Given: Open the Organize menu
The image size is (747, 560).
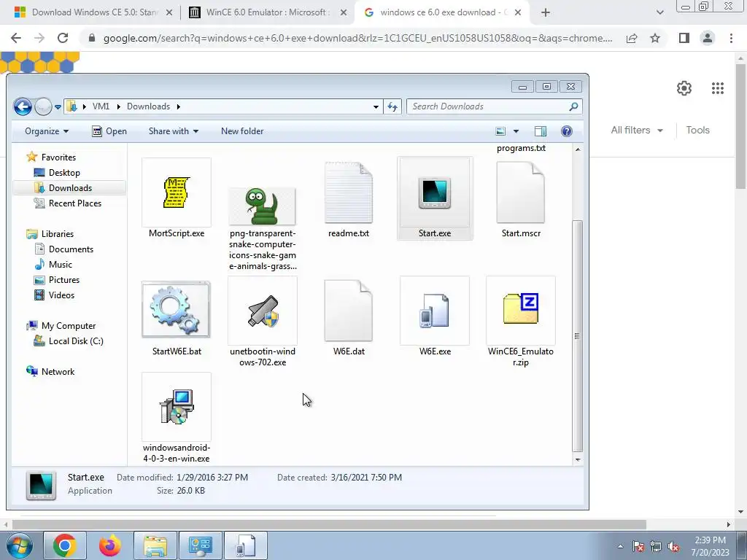Looking at the screenshot, I should coord(47,131).
